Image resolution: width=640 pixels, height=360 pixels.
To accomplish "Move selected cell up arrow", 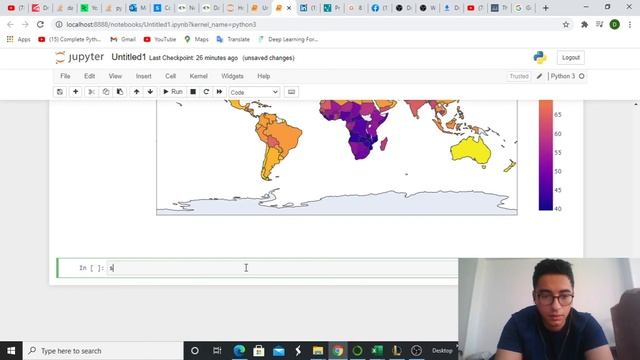I will tap(136, 92).
